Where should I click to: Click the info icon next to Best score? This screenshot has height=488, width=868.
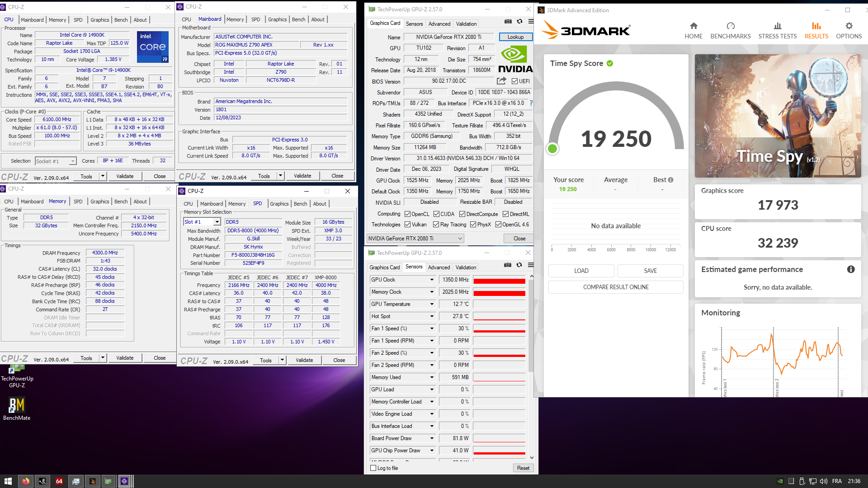tap(671, 180)
